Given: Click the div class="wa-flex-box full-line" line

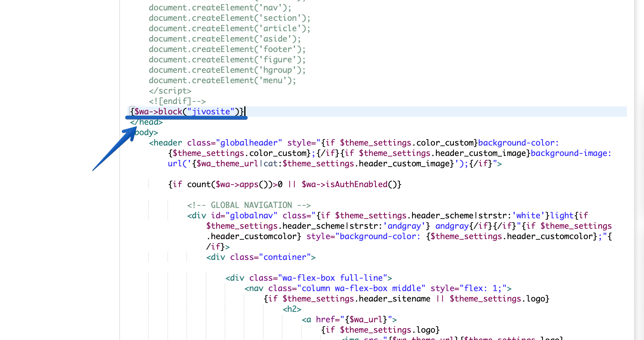Looking at the screenshot, I should (x=309, y=278).
